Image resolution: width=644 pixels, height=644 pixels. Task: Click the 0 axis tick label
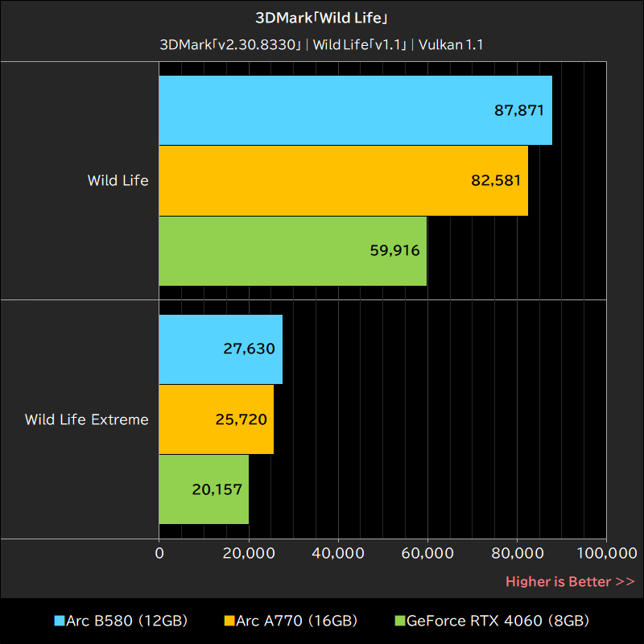pyautogui.click(x=159, y=553)
